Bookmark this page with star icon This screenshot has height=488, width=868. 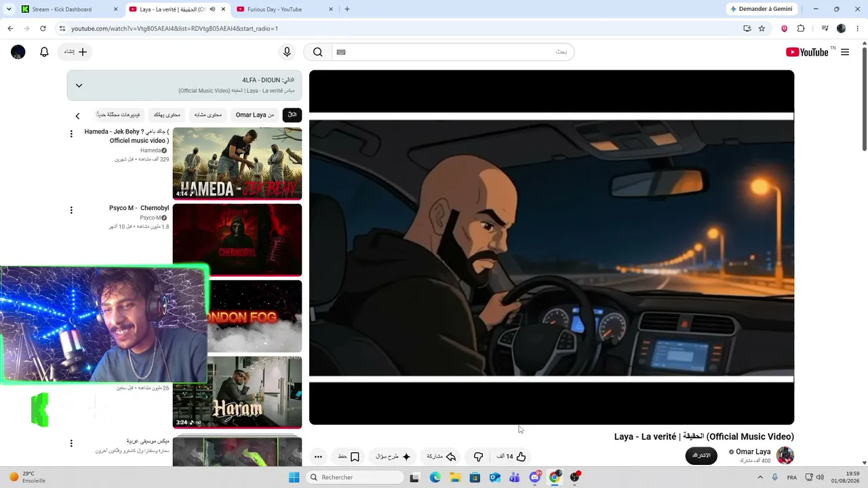[762, 28]
